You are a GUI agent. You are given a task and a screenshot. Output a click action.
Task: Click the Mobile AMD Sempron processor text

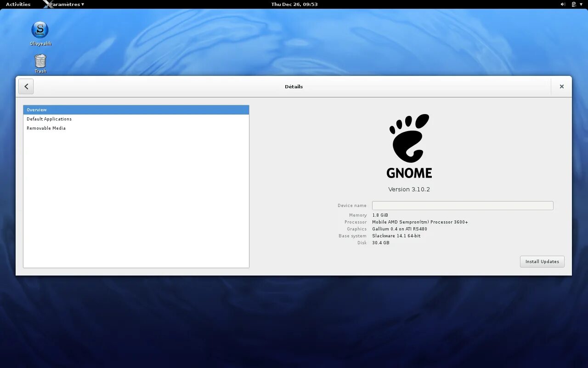pos(420,222)
